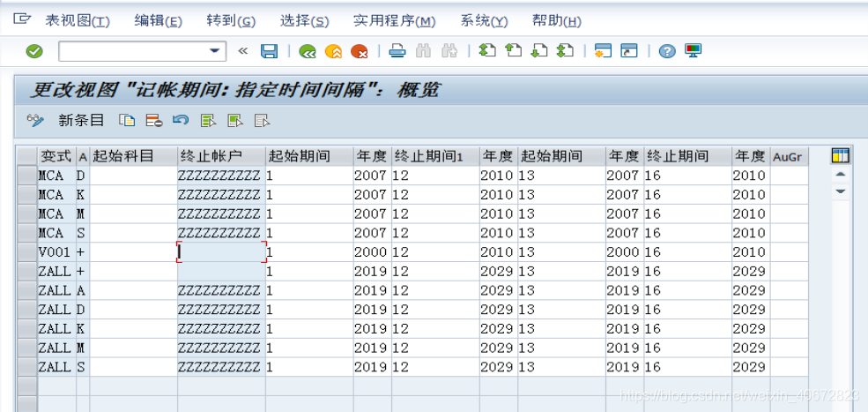Click the Print icon
The height and width of the screenshot is (412, 868).
pos(397,51)
